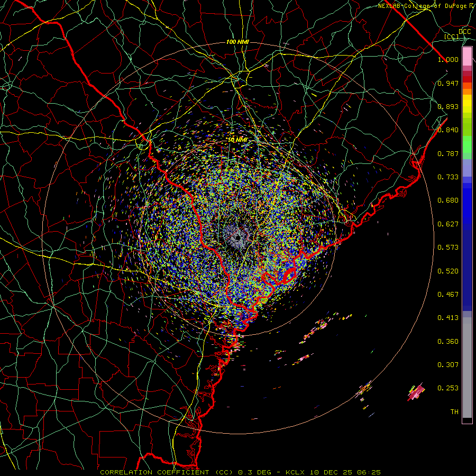This screenshot has height=476, width=476.
Task: Click the 0.733 legend value
Action: 448,177
